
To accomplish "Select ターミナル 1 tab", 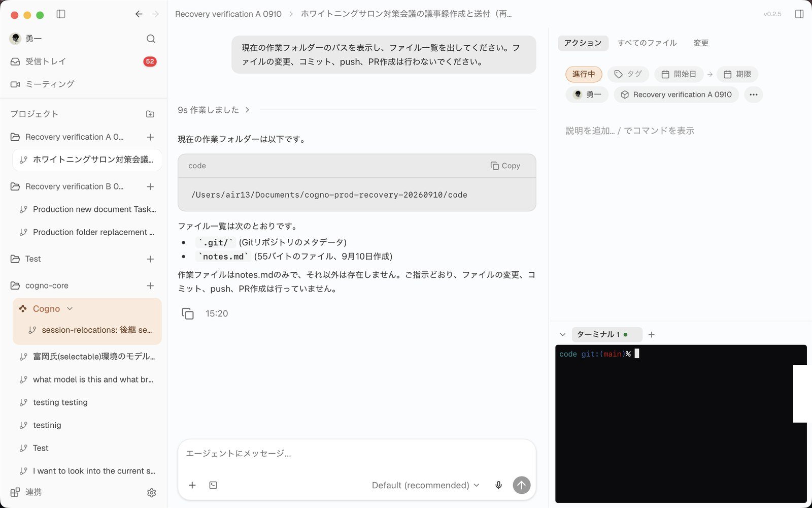I will [606, 335].
